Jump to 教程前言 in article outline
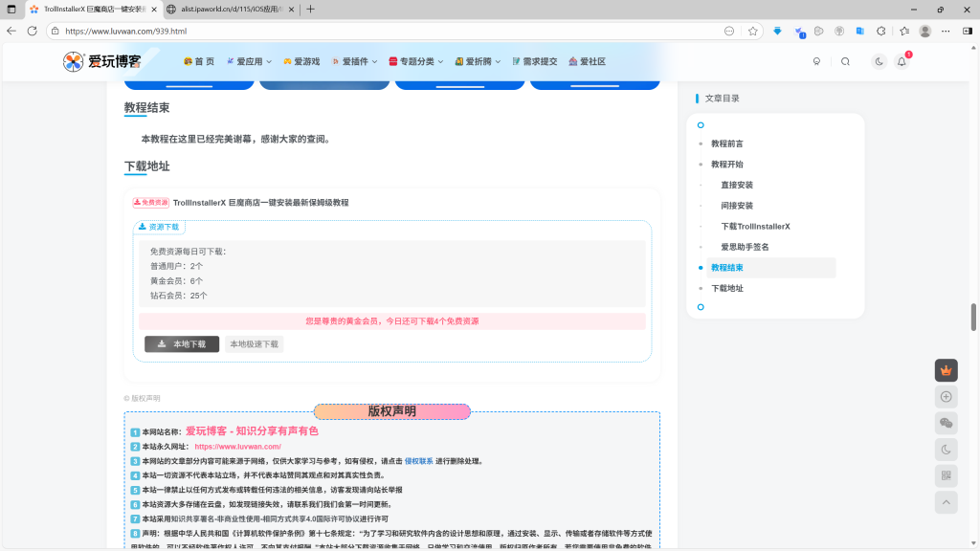 727,143
